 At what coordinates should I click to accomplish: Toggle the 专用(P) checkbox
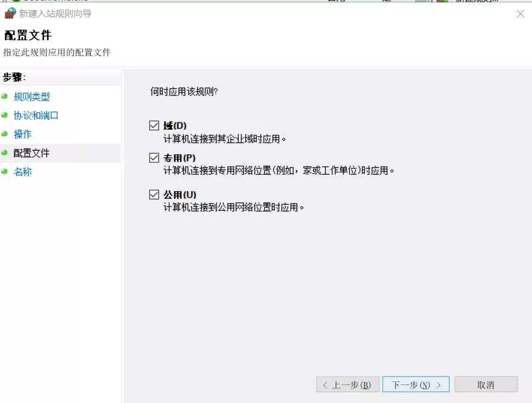154,158
